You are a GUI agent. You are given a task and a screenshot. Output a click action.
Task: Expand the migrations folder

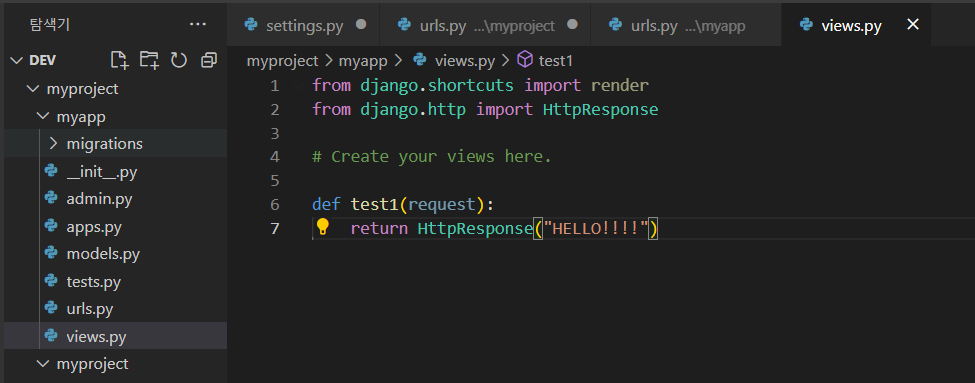tap(53, 144)
